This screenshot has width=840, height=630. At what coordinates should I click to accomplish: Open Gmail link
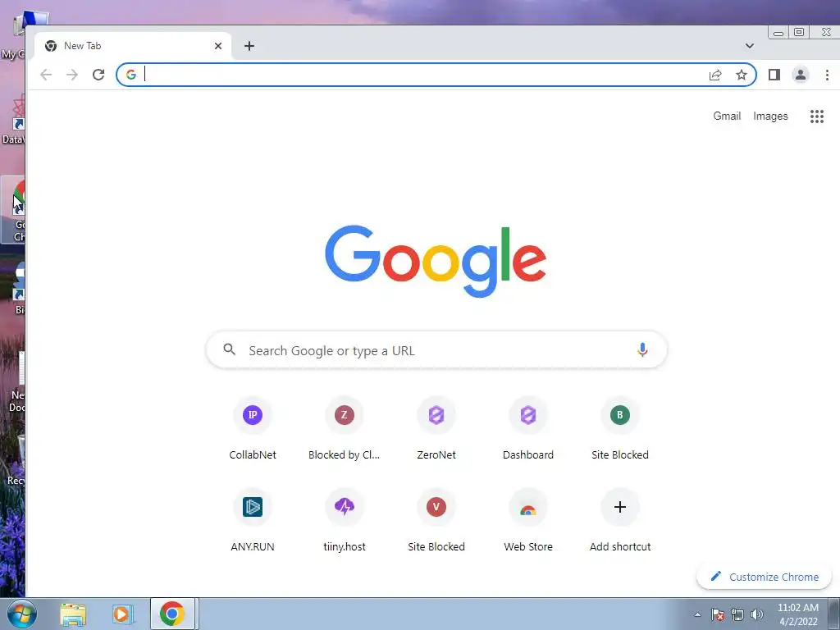point(727,116)
